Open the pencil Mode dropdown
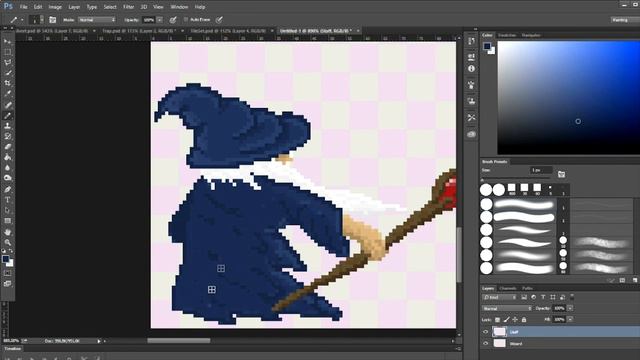This screenshot has height=360, width=640. tap(97, 20)
